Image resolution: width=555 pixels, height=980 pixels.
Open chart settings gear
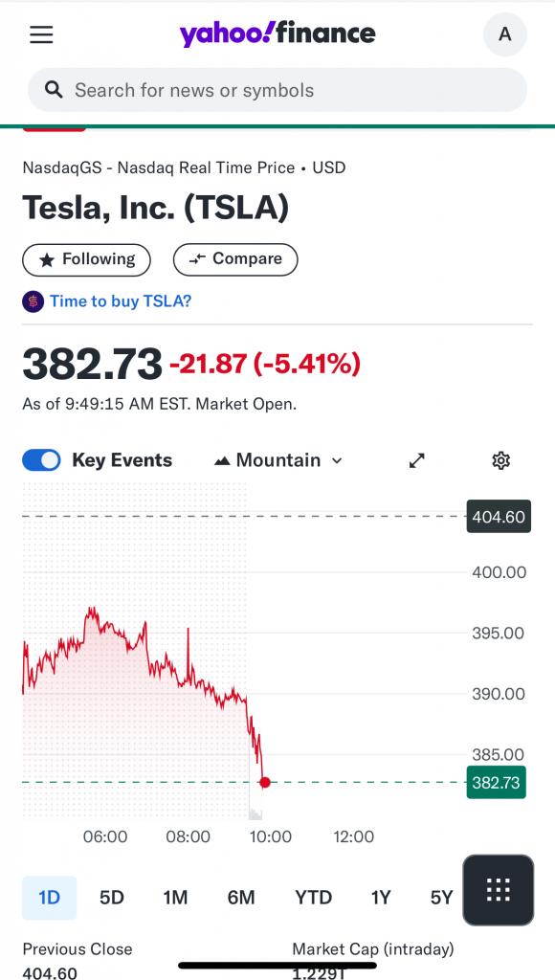[501, 460]
